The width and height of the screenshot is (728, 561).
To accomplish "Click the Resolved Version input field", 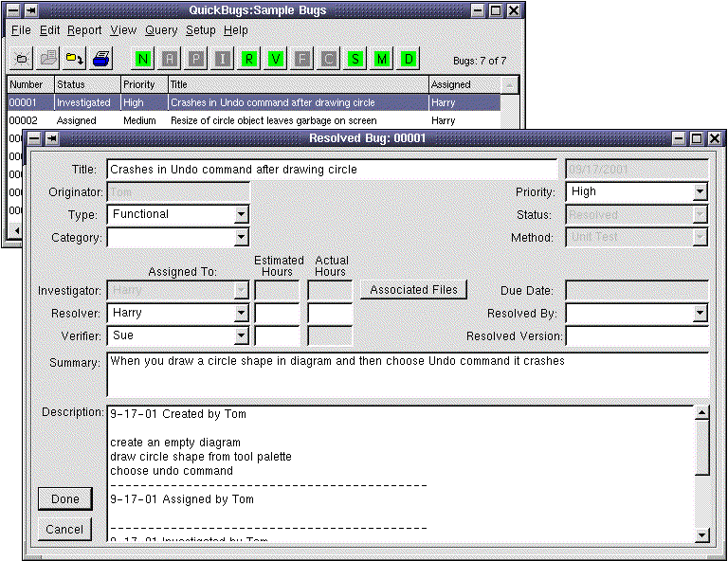I will 637,335.
